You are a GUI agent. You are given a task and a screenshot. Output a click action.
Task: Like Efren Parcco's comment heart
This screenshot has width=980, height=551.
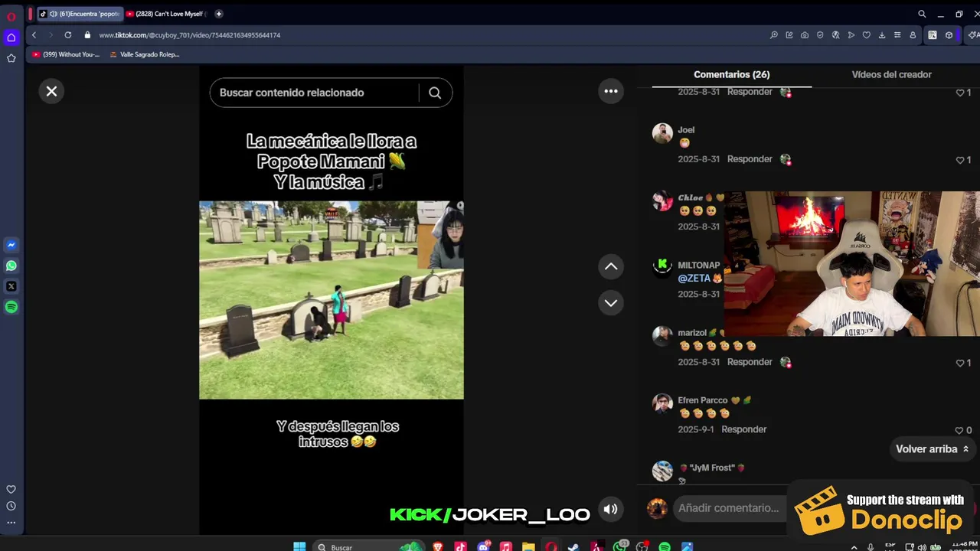(x=959, y=430)
